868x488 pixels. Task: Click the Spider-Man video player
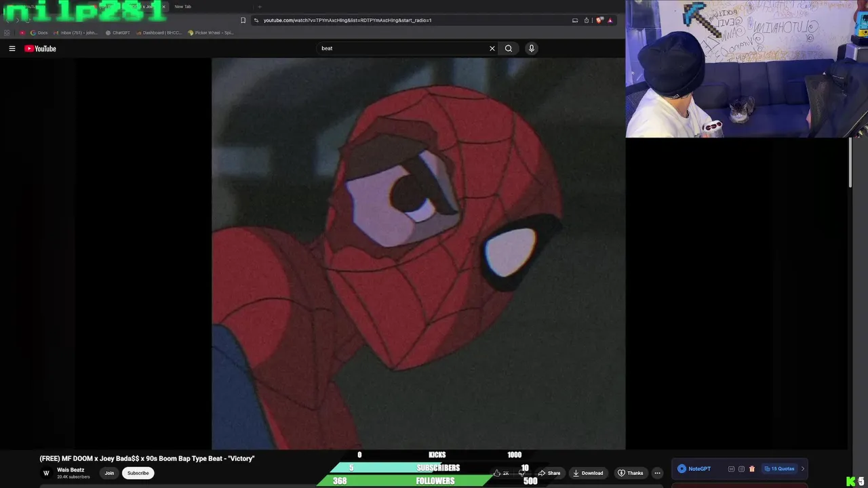click(x=418, y=253)
